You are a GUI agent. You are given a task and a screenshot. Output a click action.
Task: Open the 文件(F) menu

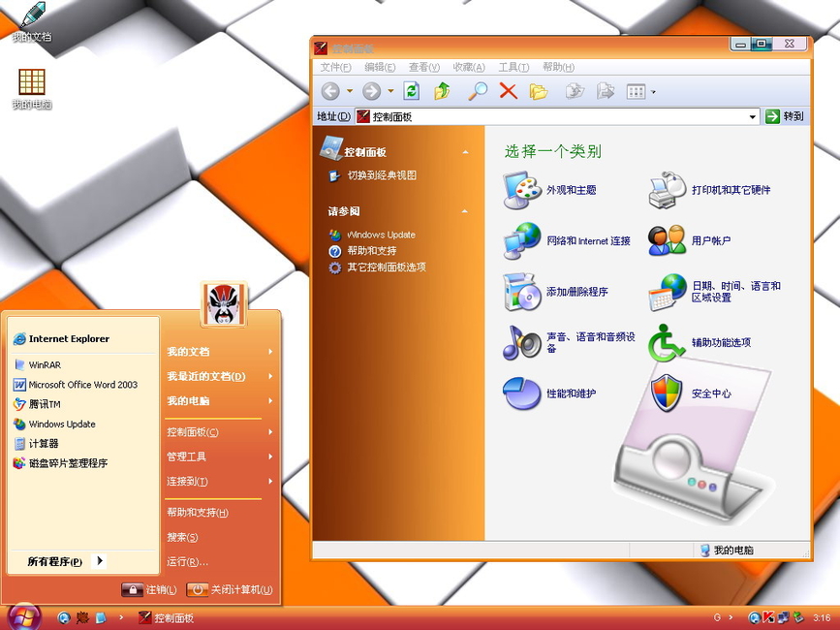click(x=335, y=68)
